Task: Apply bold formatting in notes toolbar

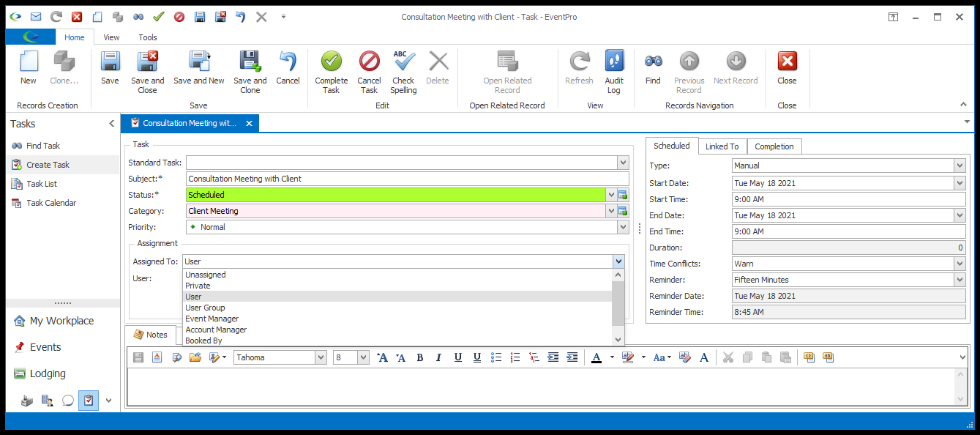Action: point(420,357)
